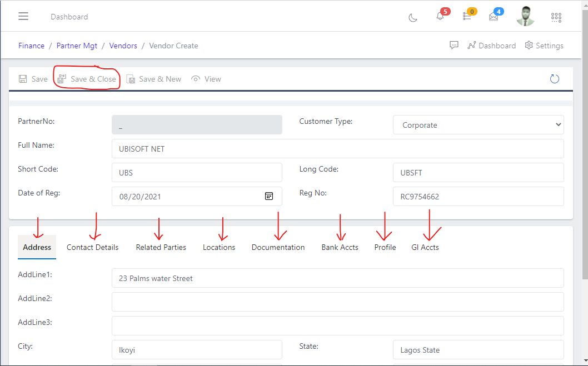Open Settings from the top right
588x366 pixels.
pyautogui.click(x=544, y=45)
